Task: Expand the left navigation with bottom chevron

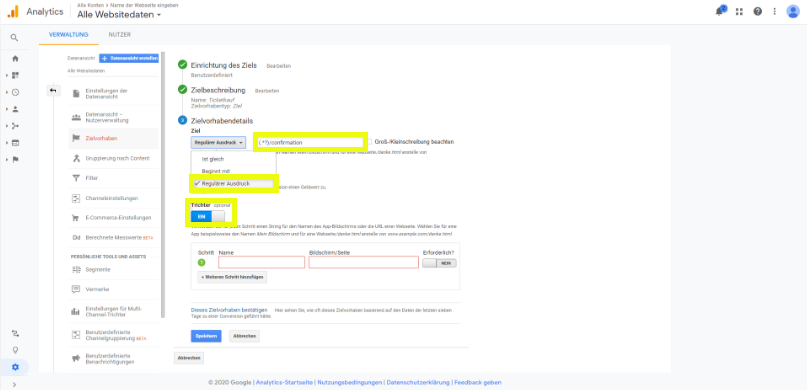Action: point(14,384)
